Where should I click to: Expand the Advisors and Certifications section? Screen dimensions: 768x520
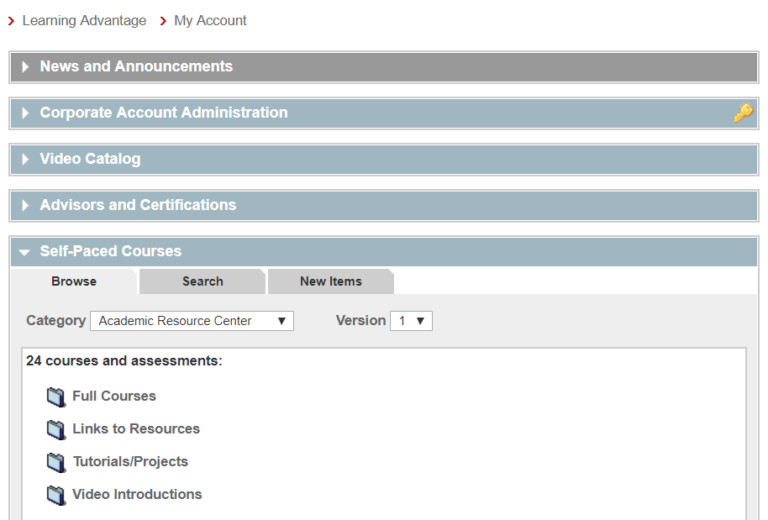coord(384,205)
